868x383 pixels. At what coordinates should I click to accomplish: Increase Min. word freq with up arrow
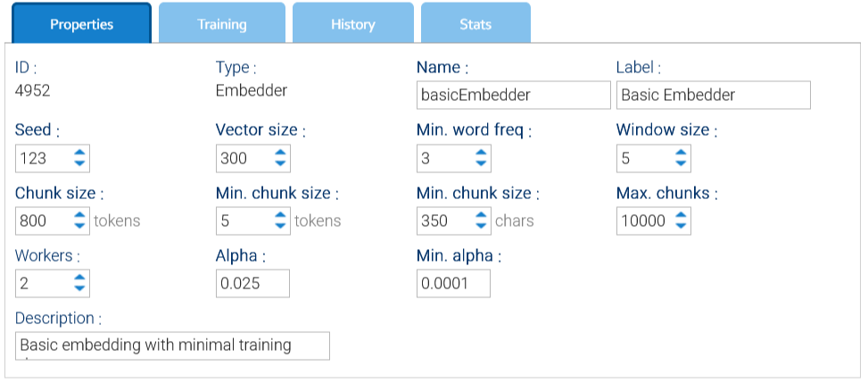click(482, 154)
